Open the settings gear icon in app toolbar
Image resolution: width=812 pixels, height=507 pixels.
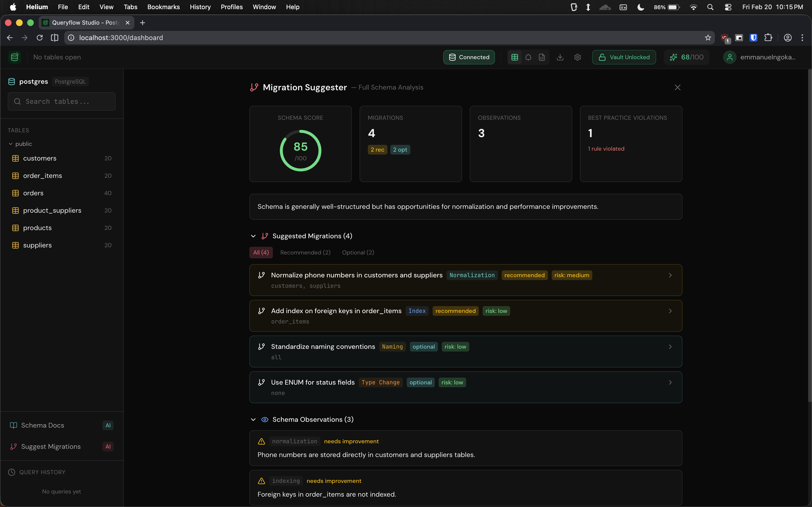click(577, 57)
